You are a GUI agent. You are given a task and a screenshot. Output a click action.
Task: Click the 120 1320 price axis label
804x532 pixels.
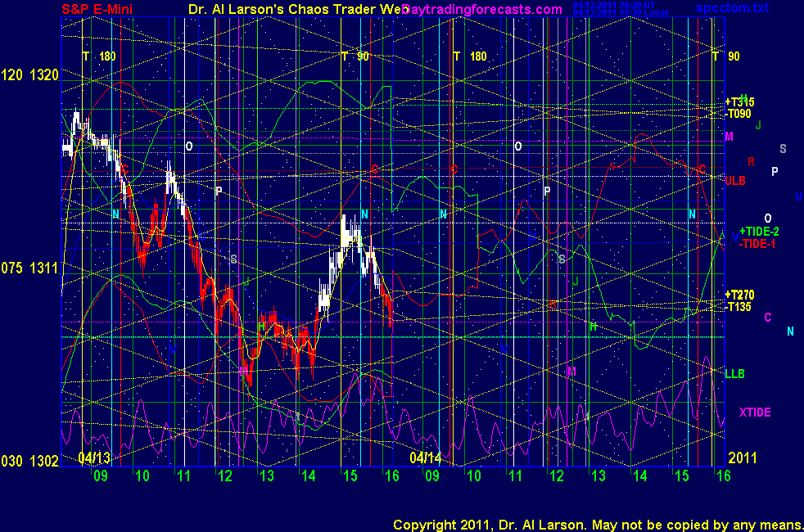click(29, 75)
